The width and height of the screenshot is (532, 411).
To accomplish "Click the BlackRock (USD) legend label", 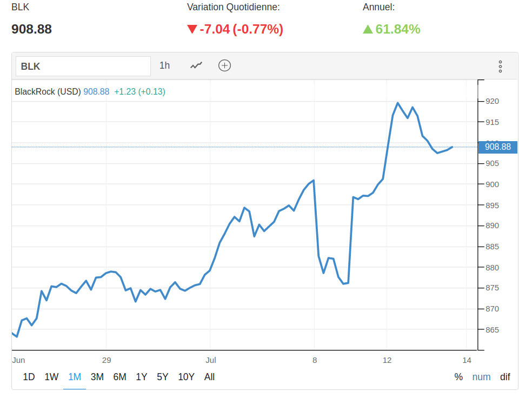I will (48, 92).
